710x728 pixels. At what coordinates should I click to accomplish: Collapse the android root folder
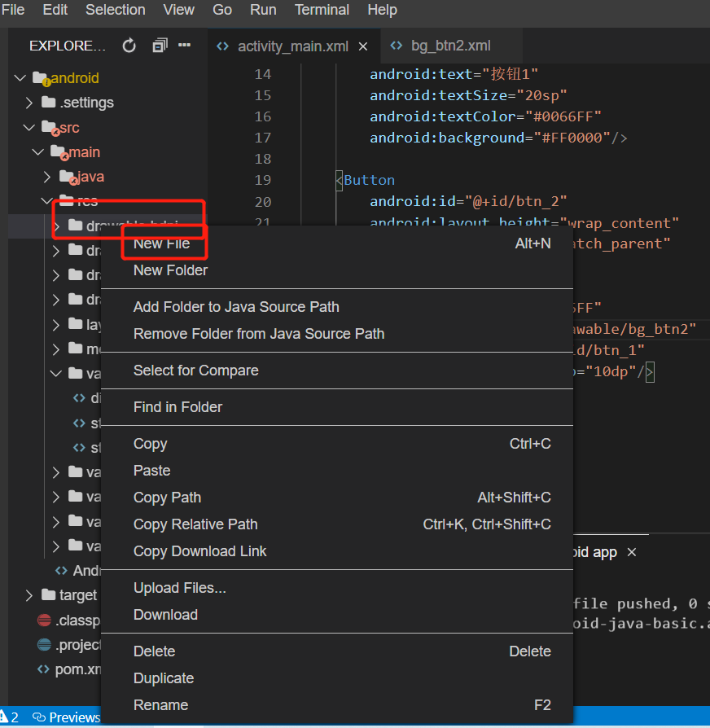coord(20,77)
